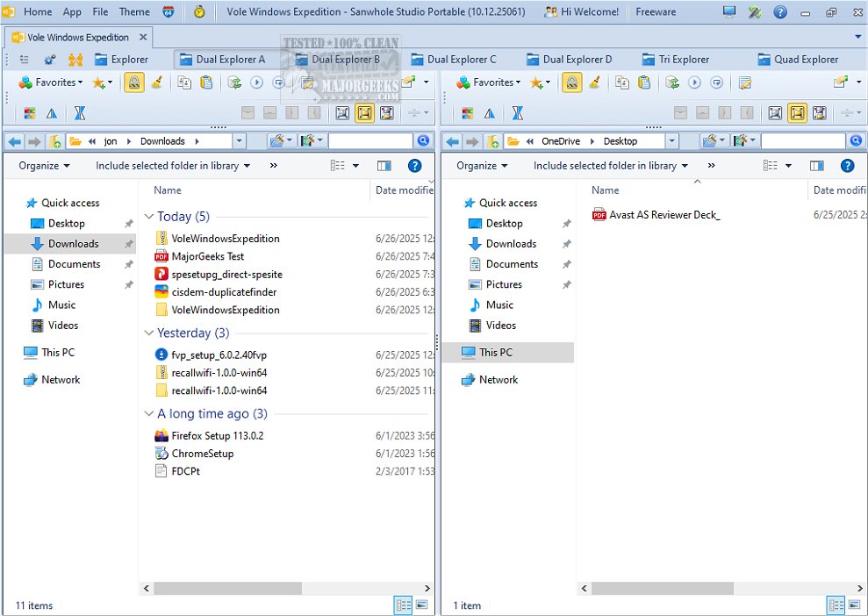The height and width of the screenshot is (616, 868).
Task: Click the up-folder icon in left address bar
Action: (55, 141)
